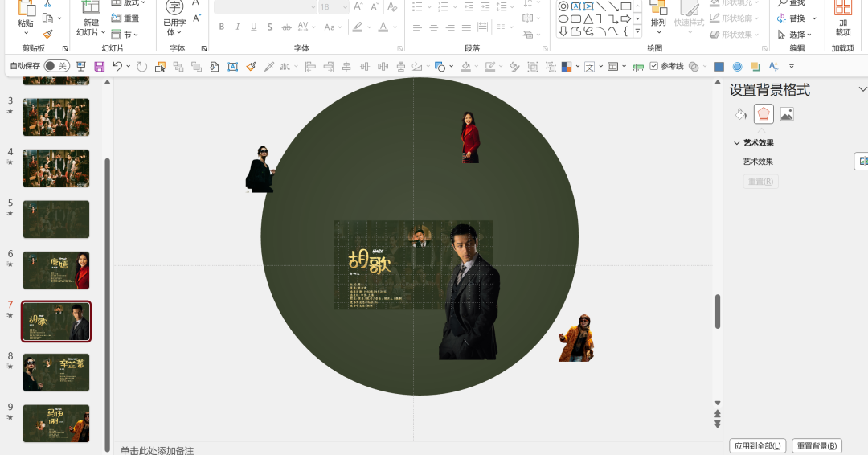Click Apply to All (应用到全部) button
Viewport: 868px width, 455px height.
757,445
